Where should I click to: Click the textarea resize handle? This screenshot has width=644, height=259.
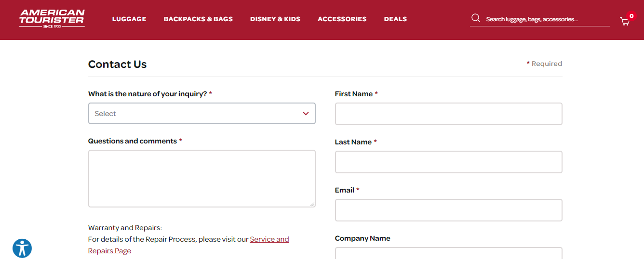point(313,205)
